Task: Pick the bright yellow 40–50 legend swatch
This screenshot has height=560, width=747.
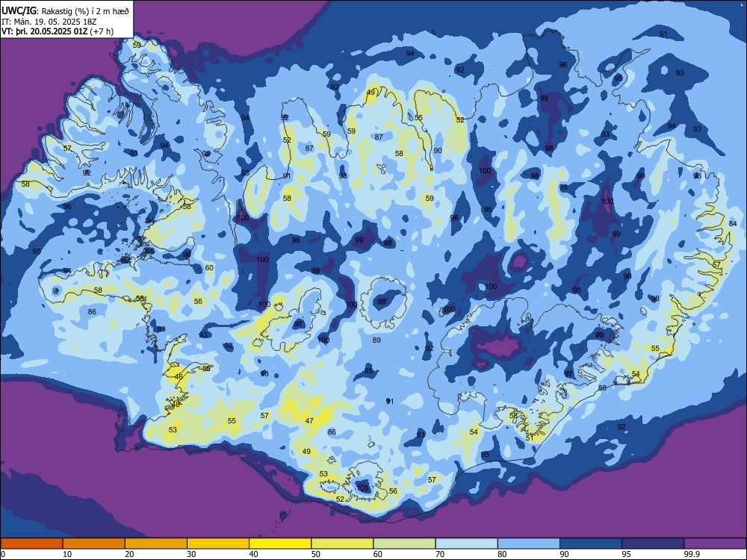Action: [x=280, y=544]
